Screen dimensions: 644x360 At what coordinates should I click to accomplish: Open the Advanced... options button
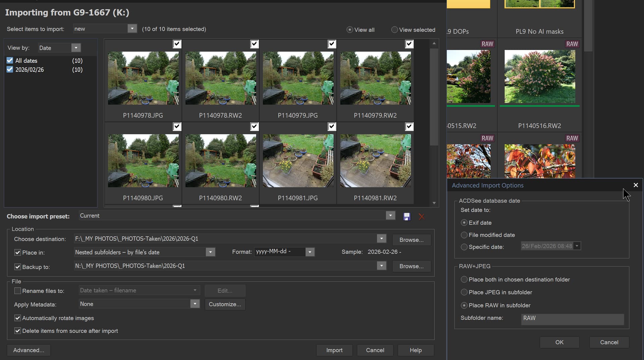pyautogui.click(x=29, y=350)
